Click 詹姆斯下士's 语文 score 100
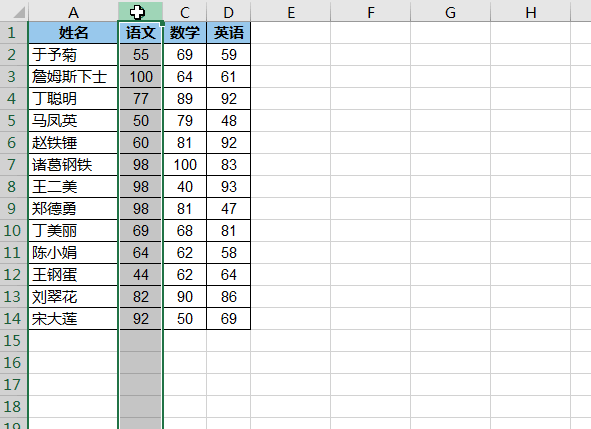 pos(141,77)
